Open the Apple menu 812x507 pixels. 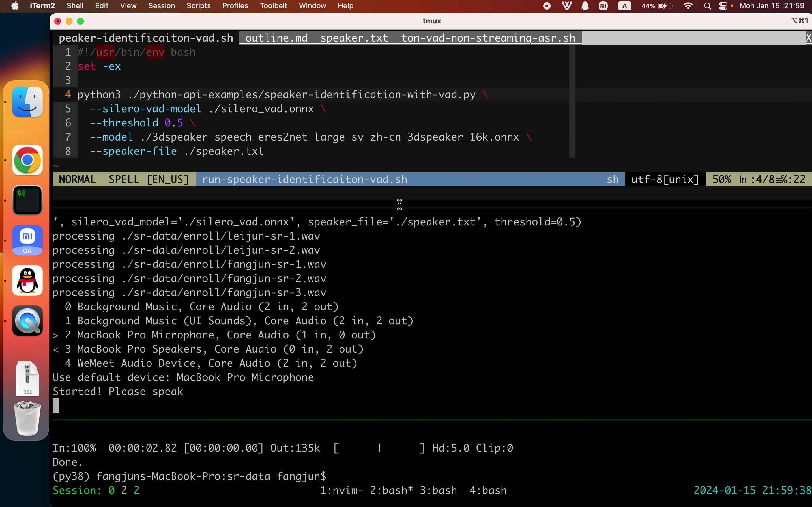15,6
